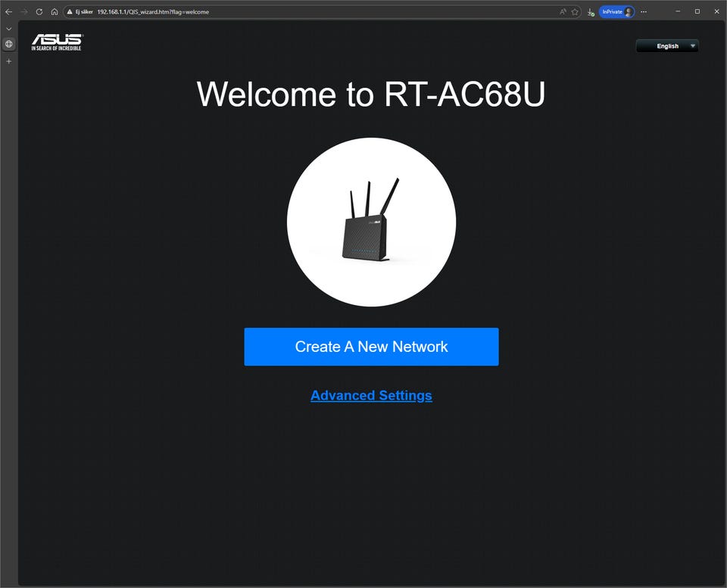Viewport: 727px width, 588px height.
Task: Open the English language dropdown
Action: click(667, 46)
